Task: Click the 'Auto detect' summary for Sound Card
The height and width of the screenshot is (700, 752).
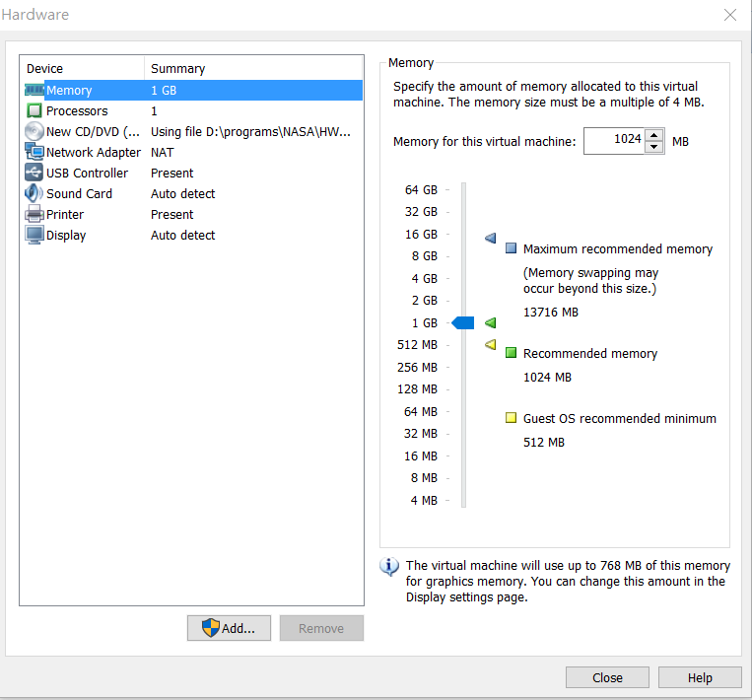Action: 182,193
